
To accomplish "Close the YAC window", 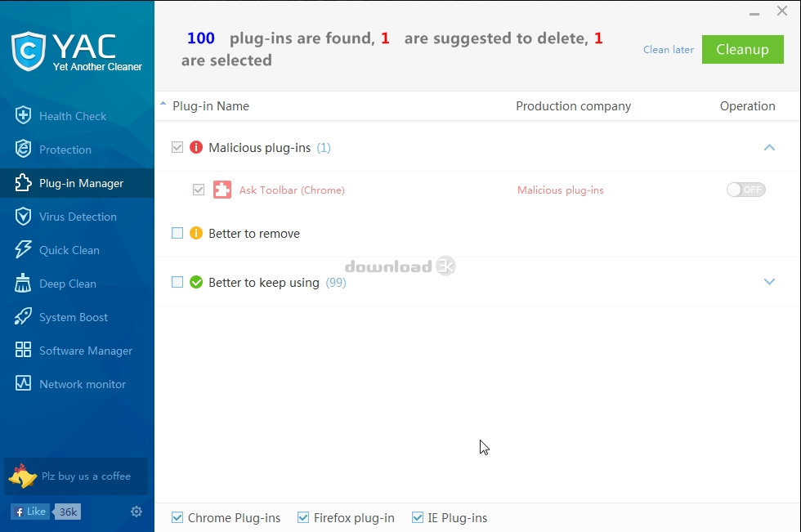I will (x=781, y=11).
